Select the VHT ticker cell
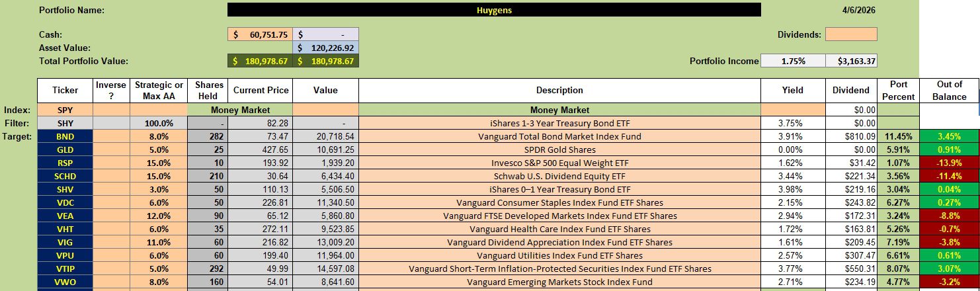This screenshot has width=980, height=291. [65, 229]
